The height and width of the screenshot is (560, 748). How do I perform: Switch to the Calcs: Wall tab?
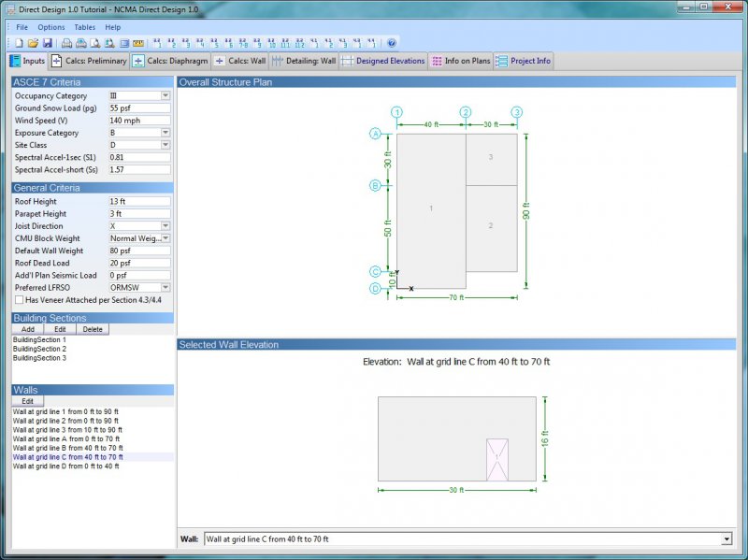point(240,61)
